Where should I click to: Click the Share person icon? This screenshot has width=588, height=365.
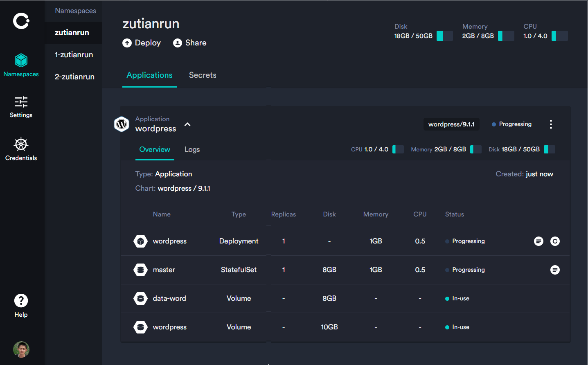click(x=178, y=43)
